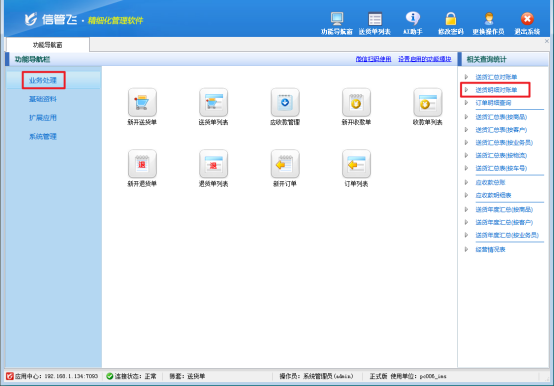554x386 pixels.
Task: Click 新开退货单 icon
Action: click(142, 164)
